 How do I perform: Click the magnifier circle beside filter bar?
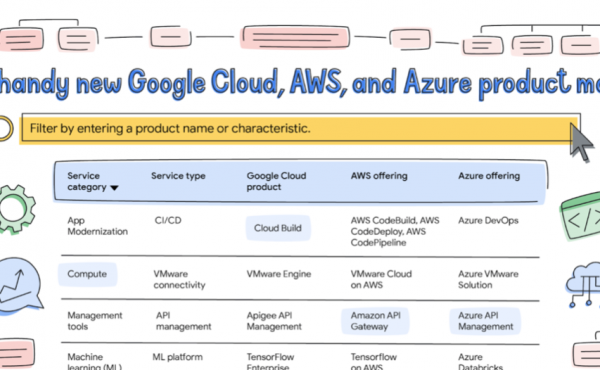pos(5,129)
